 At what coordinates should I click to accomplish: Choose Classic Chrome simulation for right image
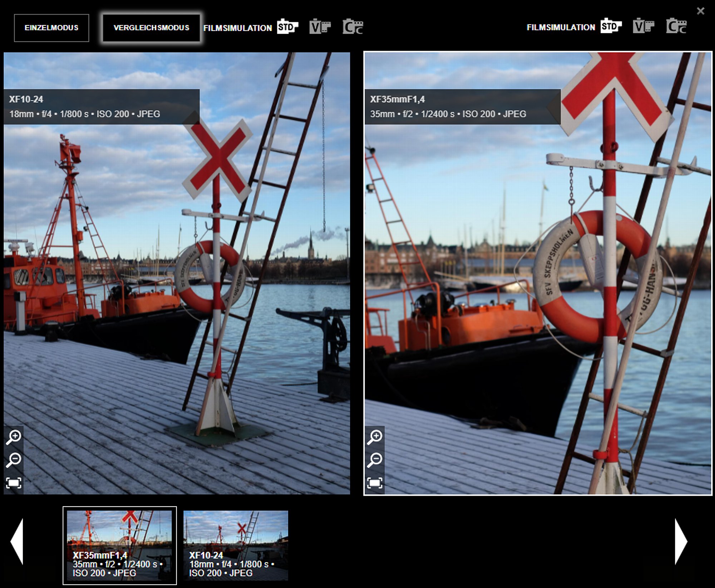(676, 26)
